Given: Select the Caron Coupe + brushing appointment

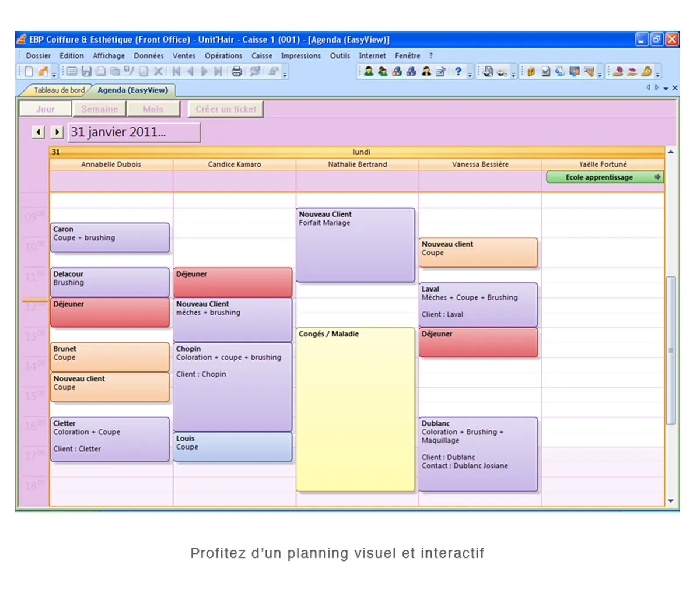Looking at the screenshot, I should (110, 237).
